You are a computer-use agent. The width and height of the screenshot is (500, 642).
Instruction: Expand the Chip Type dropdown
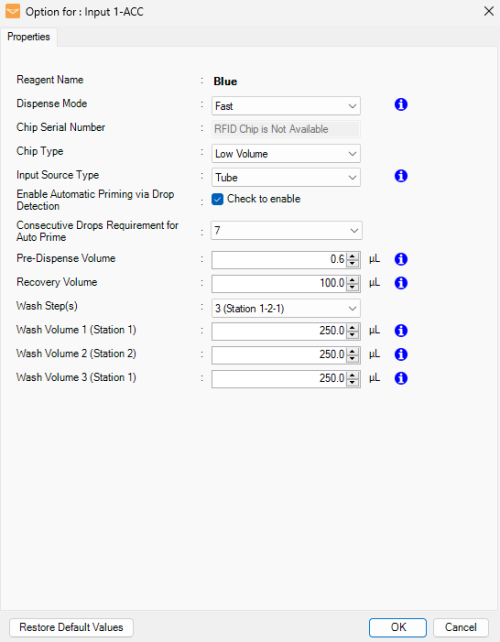tap(286, 154)
